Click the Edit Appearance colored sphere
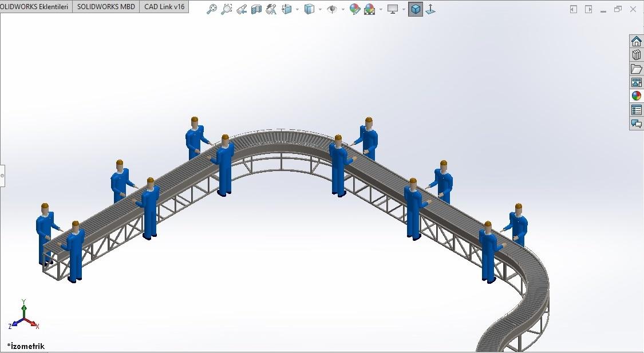 pos(354,9)
